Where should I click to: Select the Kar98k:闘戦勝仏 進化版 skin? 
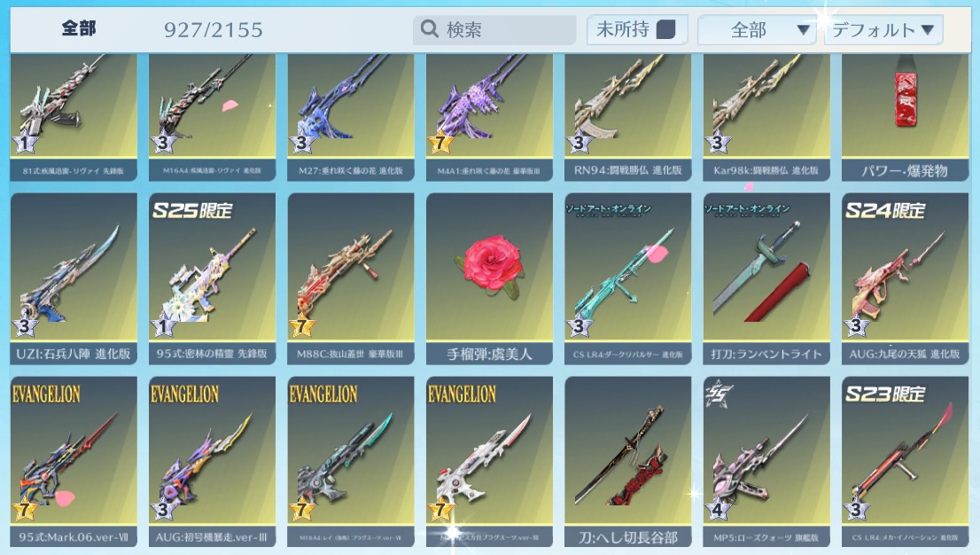click(766, 117)
